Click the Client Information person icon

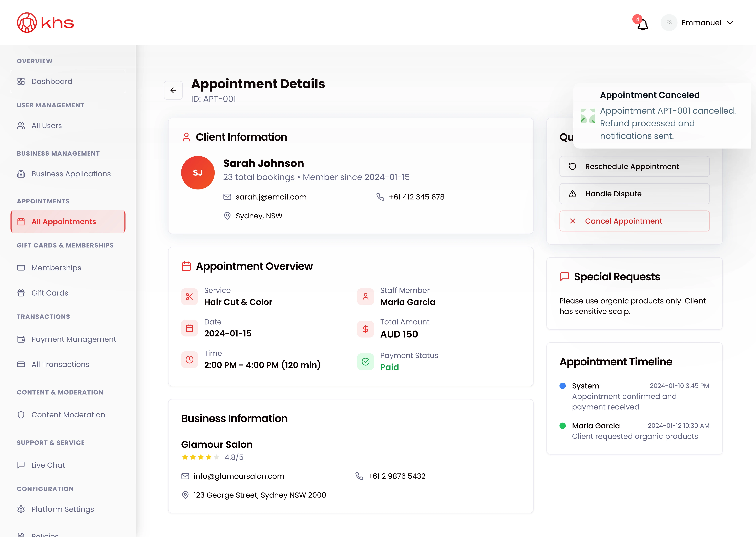(x=186, y=137)
